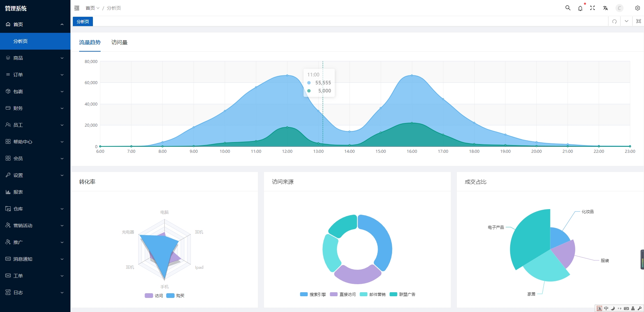Expand the 会员 menu chevron
Screen dimensions: 644x312
coord(62,159)
